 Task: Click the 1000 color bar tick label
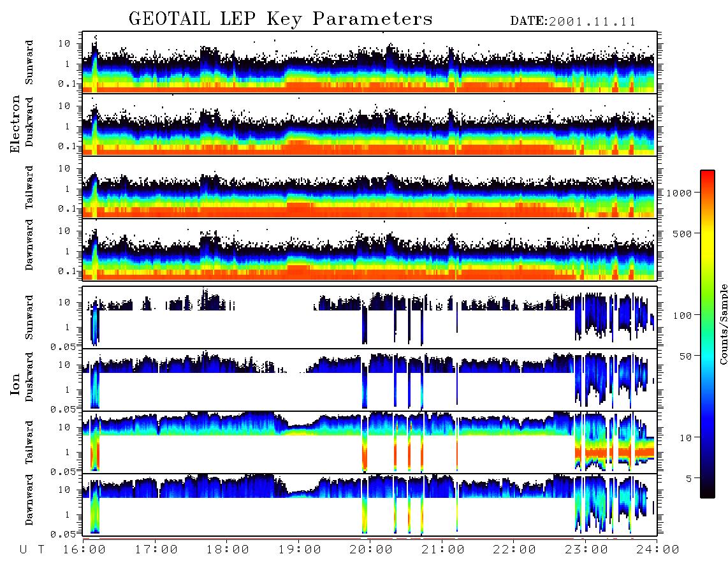[x=679, y=193]
